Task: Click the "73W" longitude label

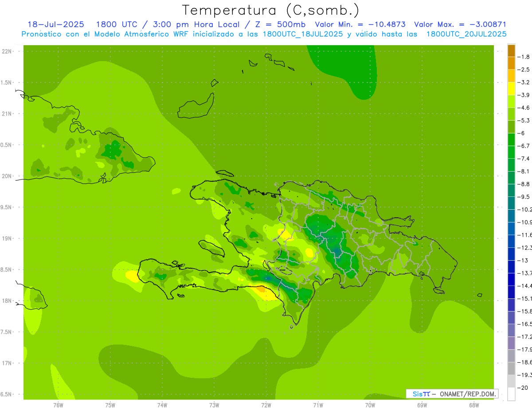Action: [x=214, y=405]
